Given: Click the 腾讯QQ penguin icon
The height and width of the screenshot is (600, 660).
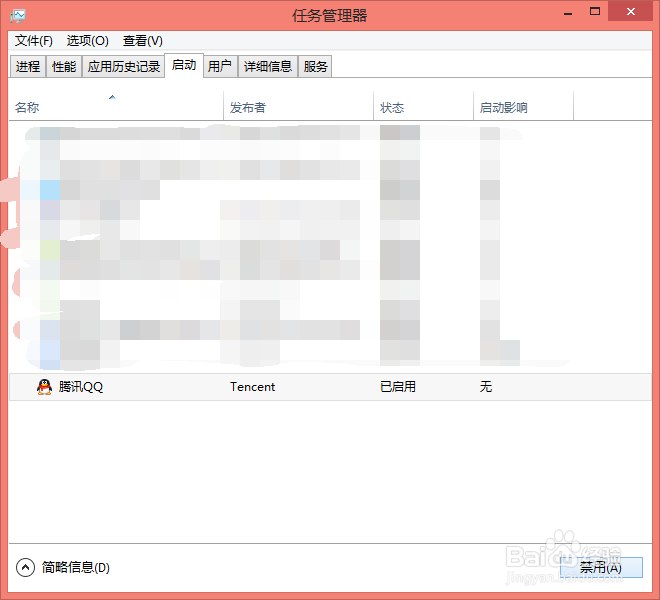Looking at the screenshot, I should coord(44,387).
